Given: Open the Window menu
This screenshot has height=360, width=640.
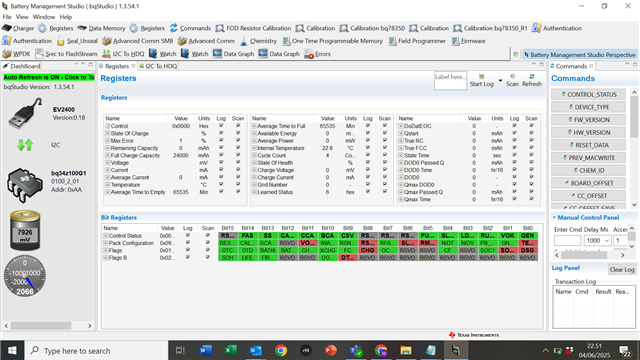Looking at the screenshot, I should (44, 17).
